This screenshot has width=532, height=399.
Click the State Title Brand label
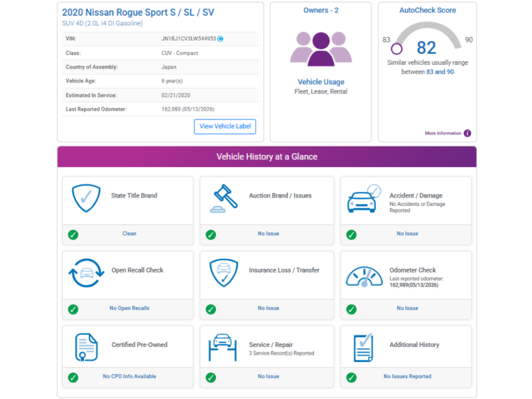point(134,195)
